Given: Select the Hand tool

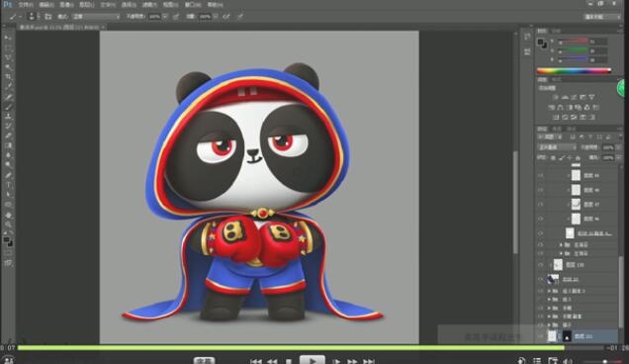Looking at the screenshot, I should (x=8, y=215).
